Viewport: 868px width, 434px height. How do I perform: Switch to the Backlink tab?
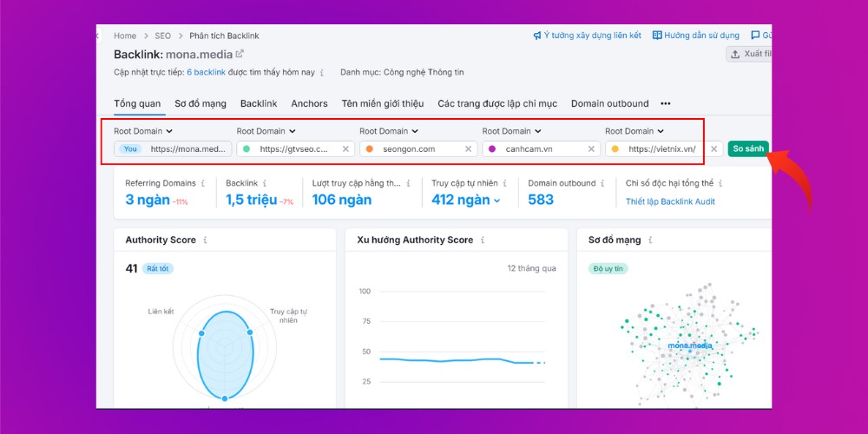(259, 103)
